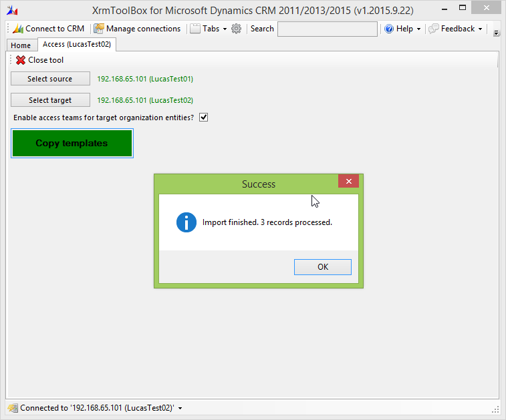The width and height of the screenshot is (506, 420).
Task: Click the Select target button
Action: point(50,100)
